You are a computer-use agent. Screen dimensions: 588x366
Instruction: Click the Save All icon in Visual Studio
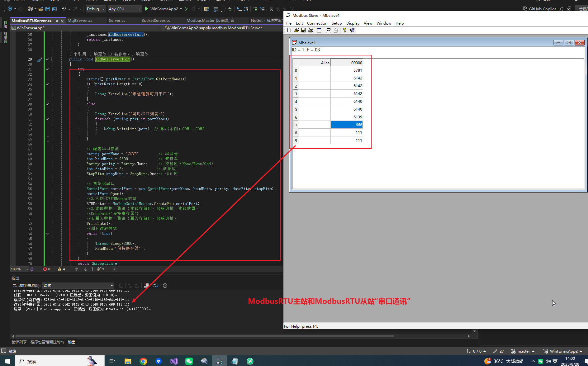click(x=54, y=9)
